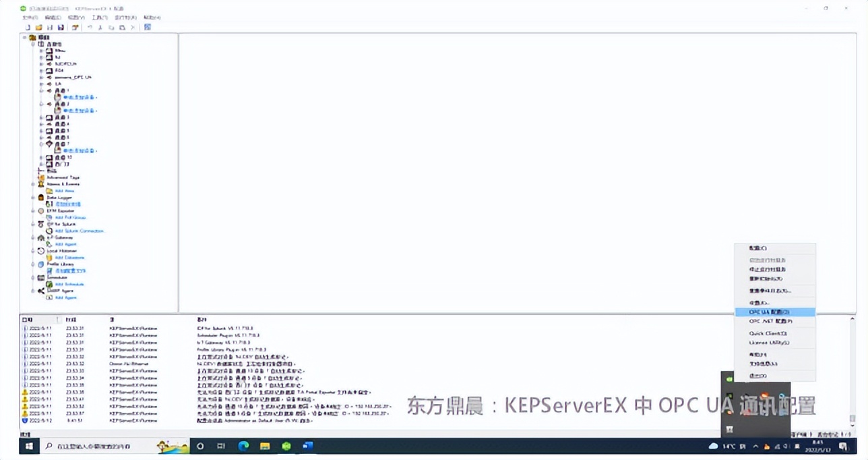Click the Add Area link
868x460 pixels.
tap(65, 191)
